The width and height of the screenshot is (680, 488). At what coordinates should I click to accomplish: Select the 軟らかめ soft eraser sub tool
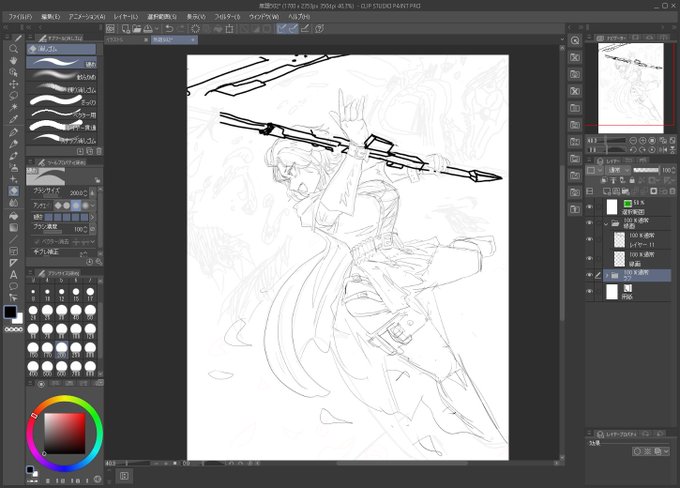(62, 76)
